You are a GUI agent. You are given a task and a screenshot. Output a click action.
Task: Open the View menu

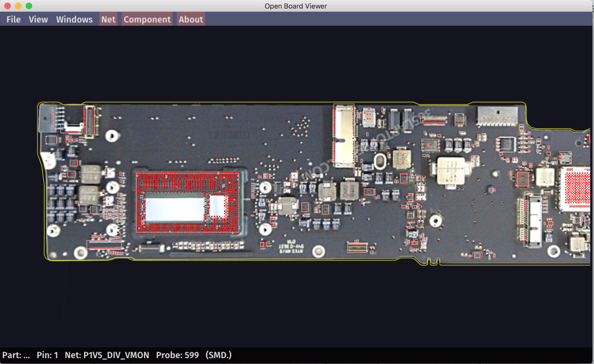(x=38, y=19)
